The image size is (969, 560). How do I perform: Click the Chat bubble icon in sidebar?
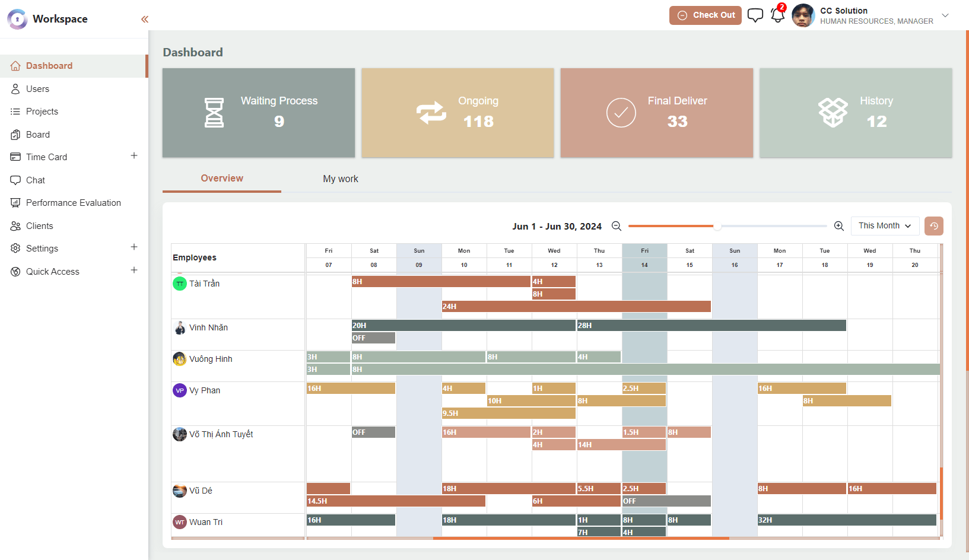click(15, 180)
